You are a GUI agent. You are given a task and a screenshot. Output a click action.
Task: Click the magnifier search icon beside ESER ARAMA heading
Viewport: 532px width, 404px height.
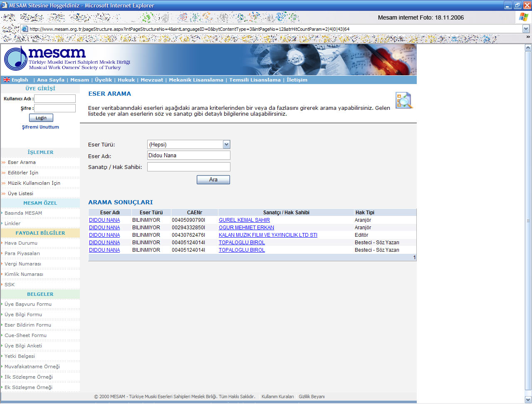[x=404, y=100]
